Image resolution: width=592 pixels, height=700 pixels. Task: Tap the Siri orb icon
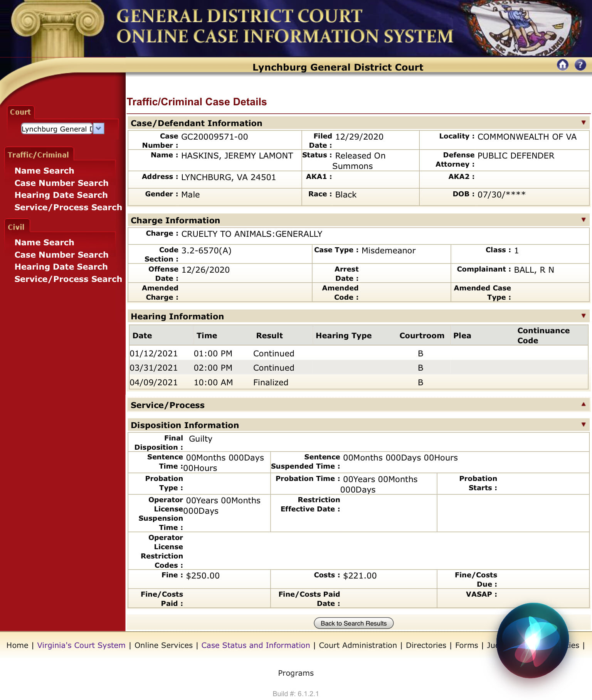(532, 641)
